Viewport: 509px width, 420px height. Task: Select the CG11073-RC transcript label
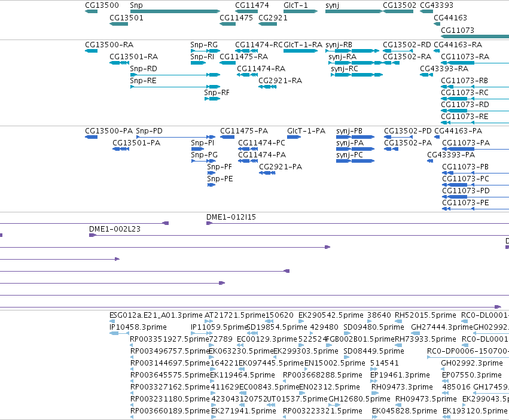coord(465,93)
